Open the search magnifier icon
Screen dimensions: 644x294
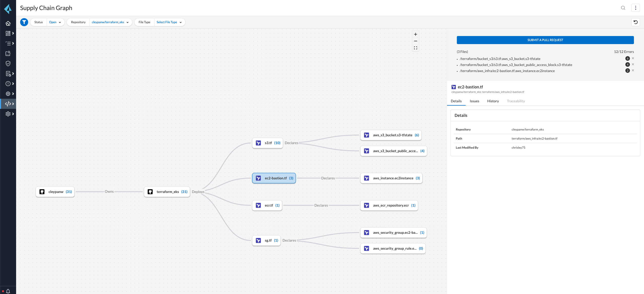[623, 8]
